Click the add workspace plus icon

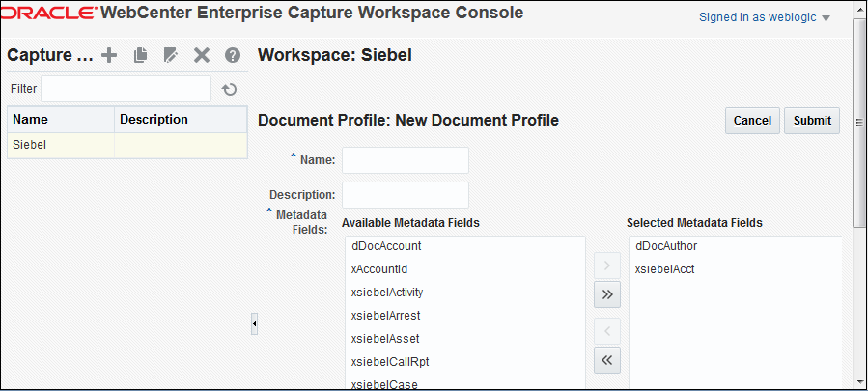tap(109, 56)
